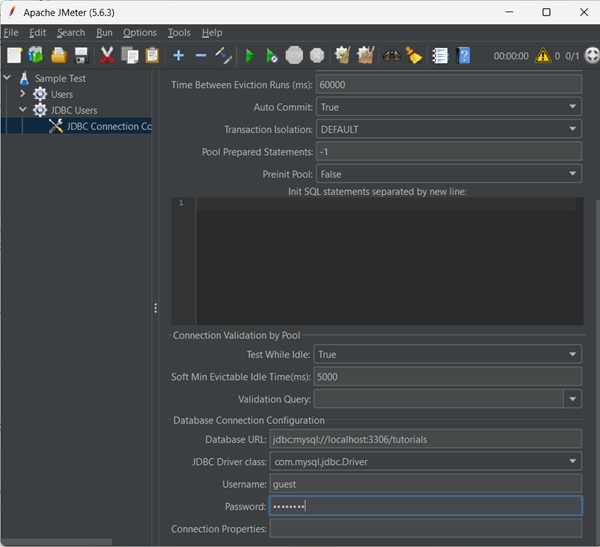
Task: Open the Transaction Isolation dropdown
Action: (x=448, y=129)
